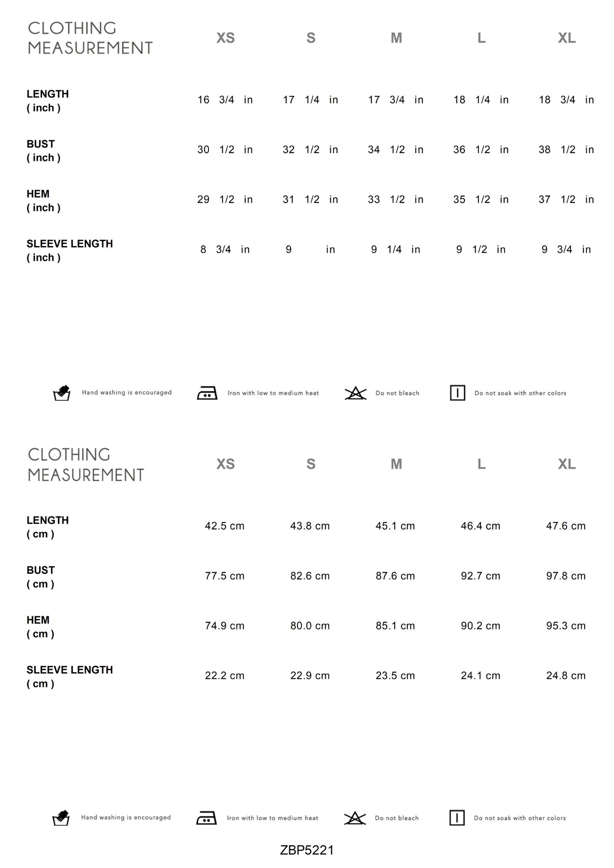
Task: Click the hand wash icon below the cm chart
Action: click(61, 818)
